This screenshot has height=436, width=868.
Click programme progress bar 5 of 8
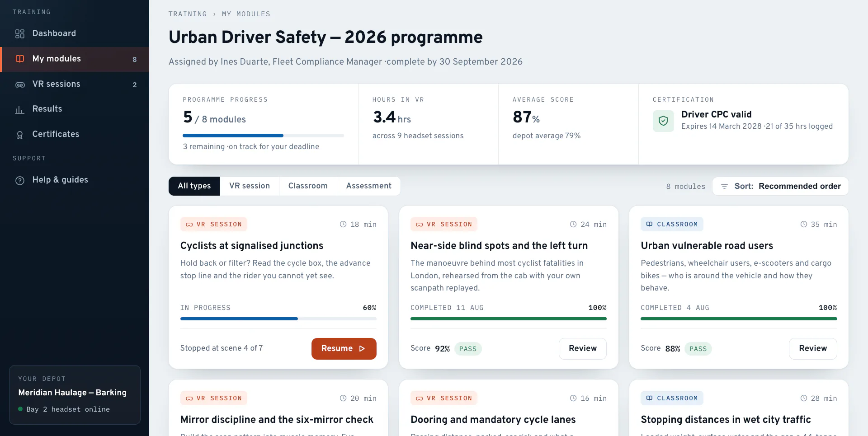pyautogui.click(x=263, y=136)
